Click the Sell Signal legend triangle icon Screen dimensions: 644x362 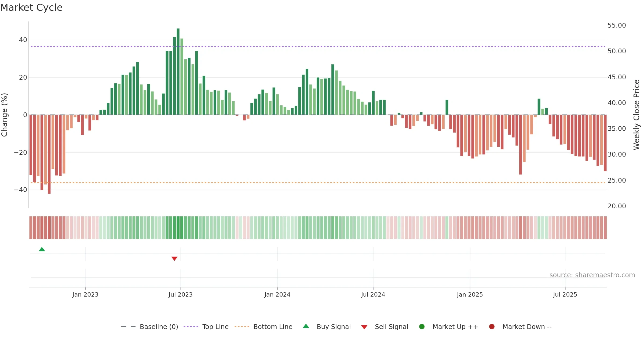[364, 327]
